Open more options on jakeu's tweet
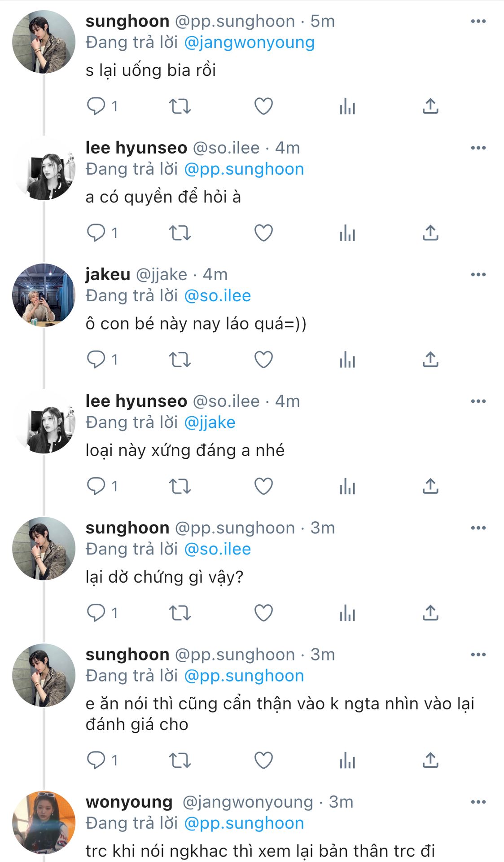This screenshot has height=862, width=504. point(478,274)
